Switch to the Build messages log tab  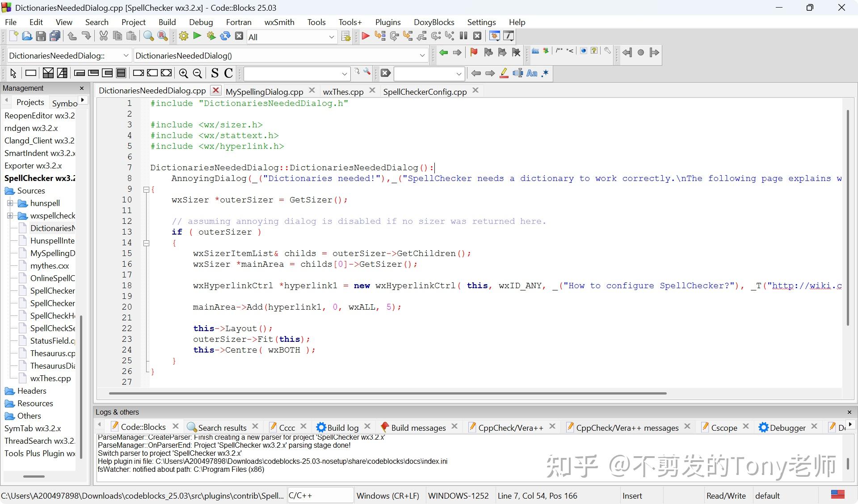point(418,428)
